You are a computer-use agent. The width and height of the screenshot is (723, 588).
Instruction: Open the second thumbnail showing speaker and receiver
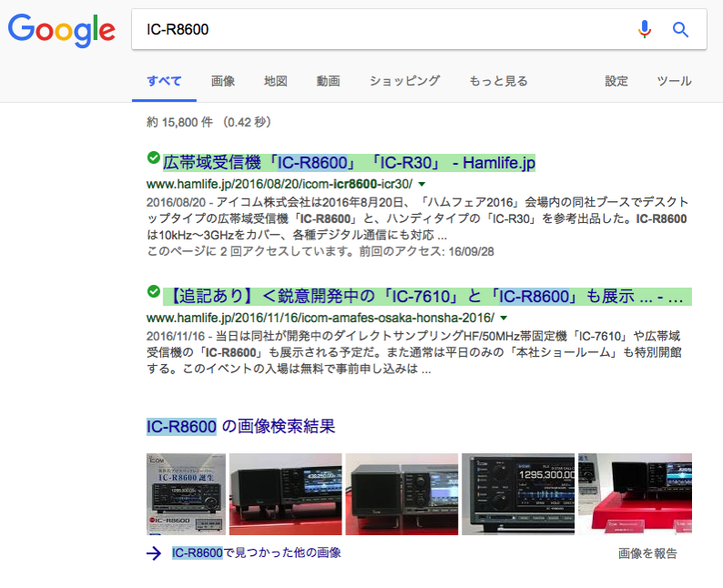286,494
